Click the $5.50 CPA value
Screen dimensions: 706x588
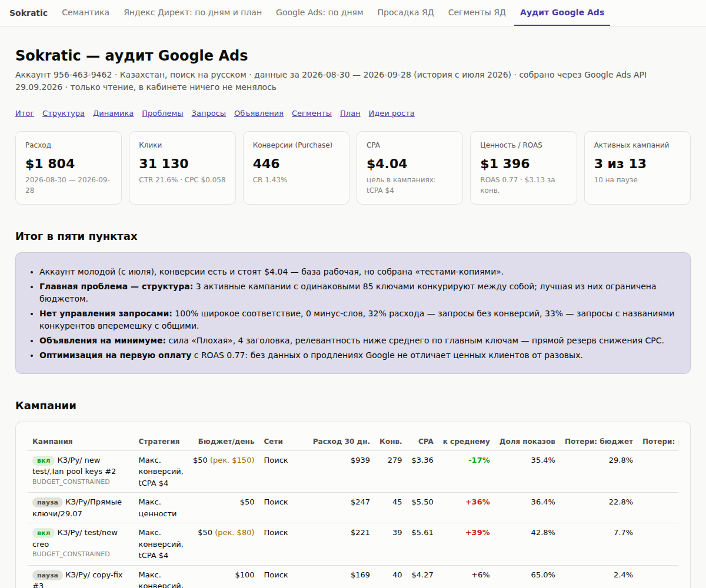[422, 502]
